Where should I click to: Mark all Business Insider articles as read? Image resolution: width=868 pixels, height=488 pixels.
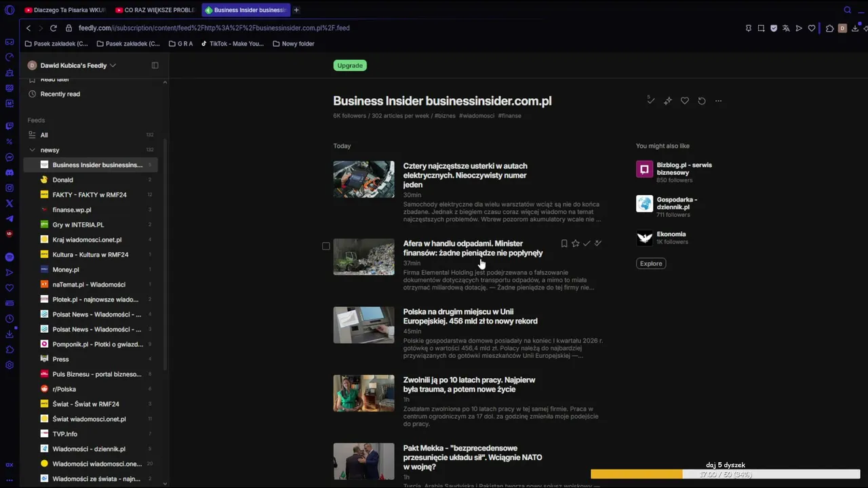click(650, 100)
